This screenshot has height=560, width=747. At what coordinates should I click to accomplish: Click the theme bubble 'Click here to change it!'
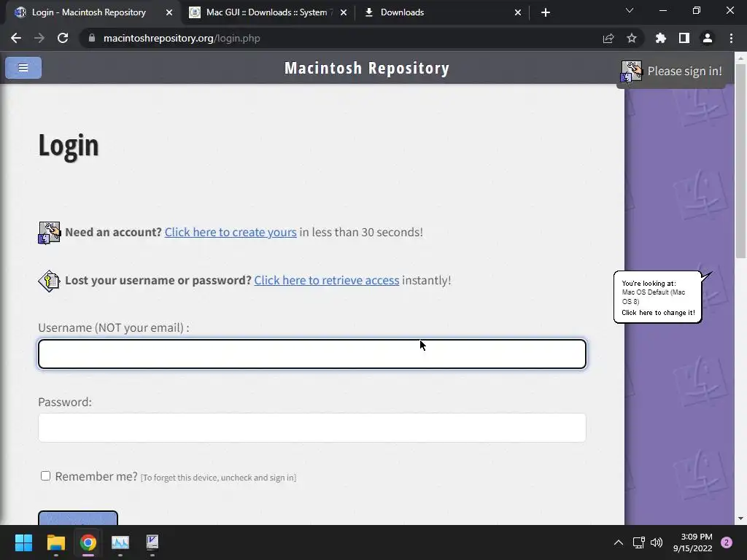(658, 313)
